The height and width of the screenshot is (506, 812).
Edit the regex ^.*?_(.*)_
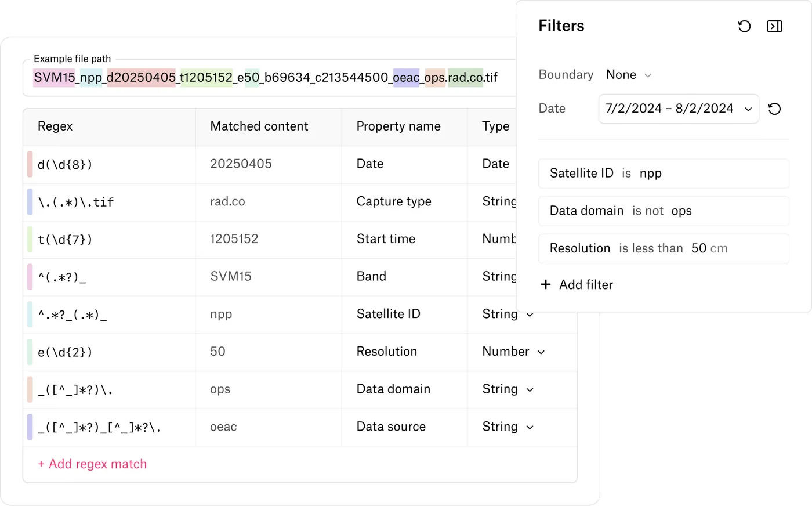pyautogui.click(x=72, y=315)
